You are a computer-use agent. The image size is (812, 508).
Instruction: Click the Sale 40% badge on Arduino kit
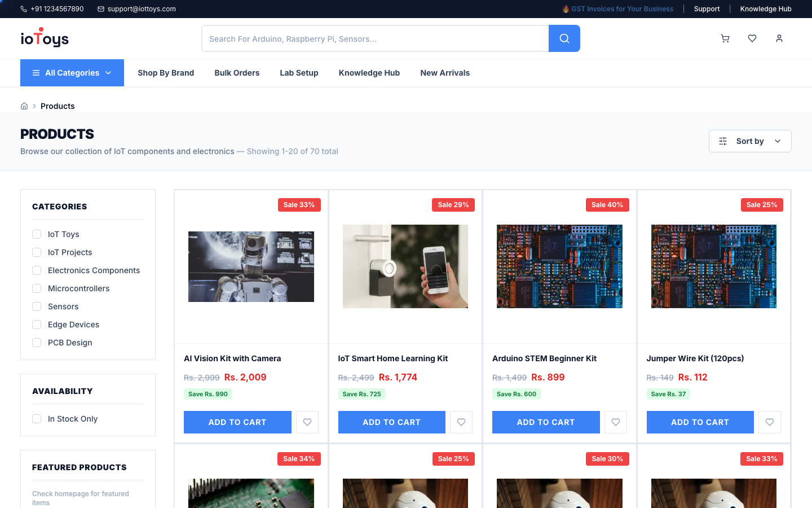[607, 205]
